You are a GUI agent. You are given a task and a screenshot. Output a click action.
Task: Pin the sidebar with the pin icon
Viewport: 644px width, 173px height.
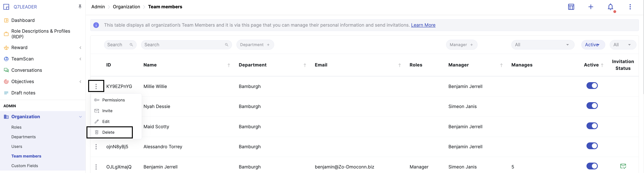80,7
